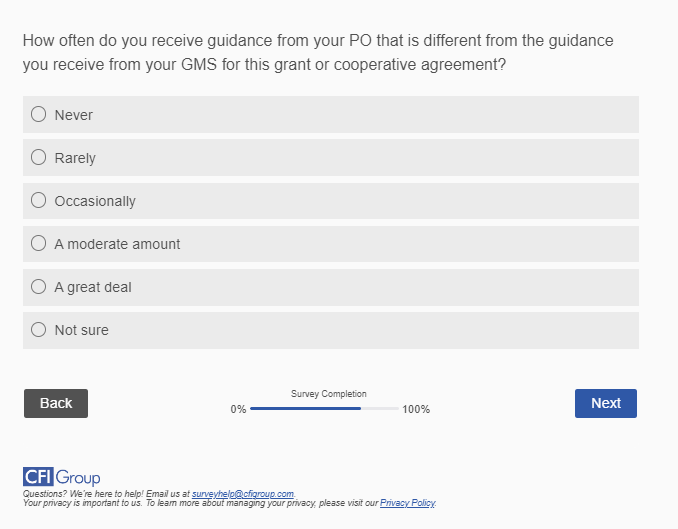This screenshot has width=678, height=529.
Task: Click the 'Never' answer label text
Action: [x=74, y=115]
